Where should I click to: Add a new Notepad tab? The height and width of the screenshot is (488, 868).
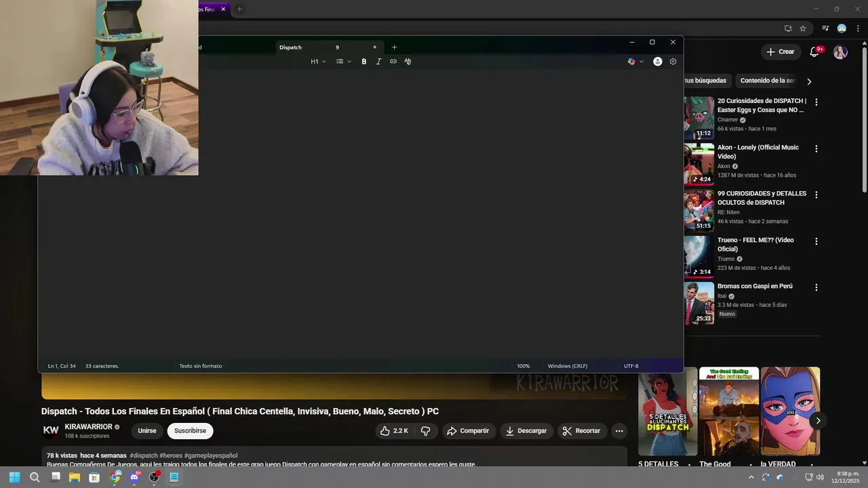[x=394, y=47]
